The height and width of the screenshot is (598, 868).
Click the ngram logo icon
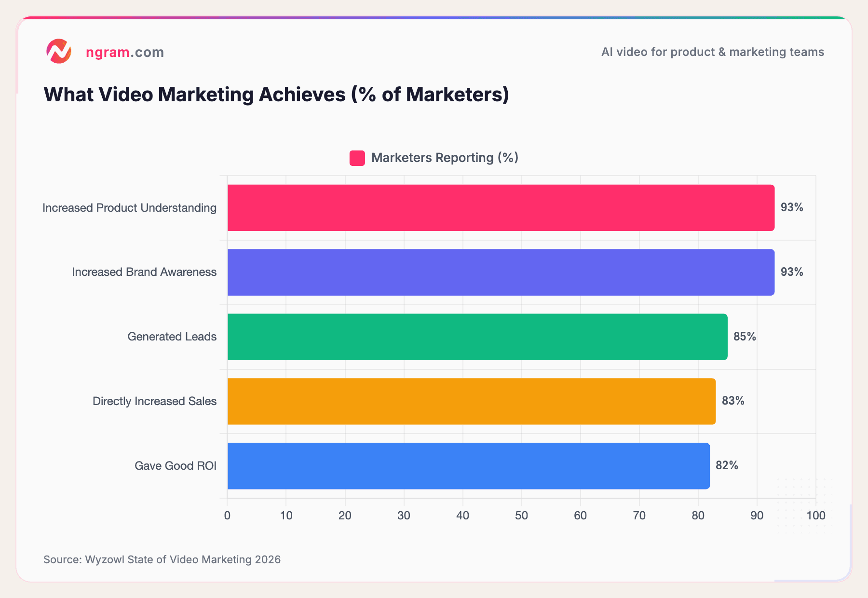[x=59, y=52]
